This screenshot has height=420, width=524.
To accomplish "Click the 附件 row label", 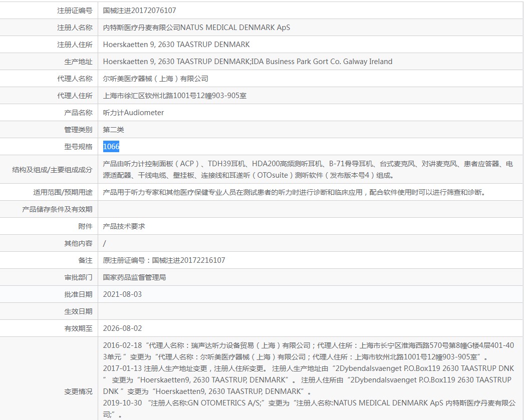I will 85,226.
